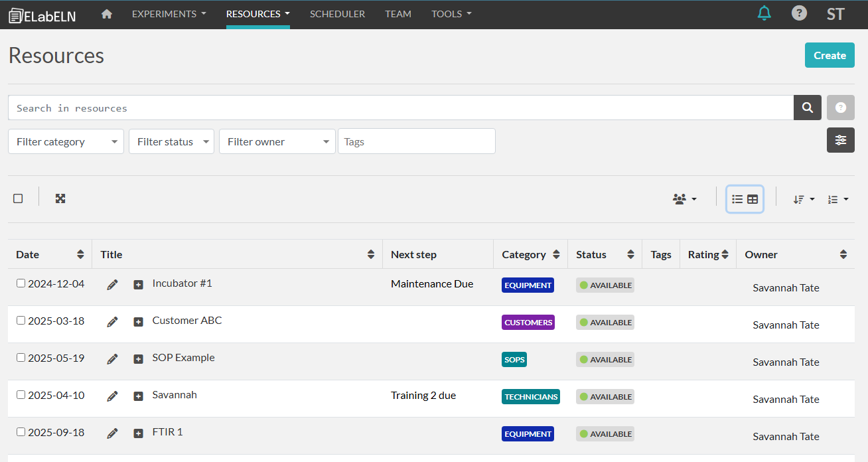This screenshot has height=462, width=868.
Task: Click the help question mark icon
Action: [x=799, y=13]
